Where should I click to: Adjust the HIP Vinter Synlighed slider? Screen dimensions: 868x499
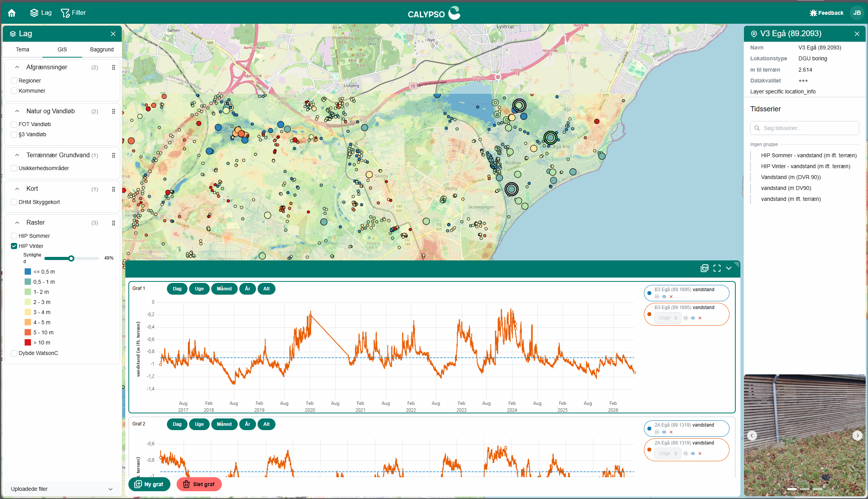coord(71,258)
